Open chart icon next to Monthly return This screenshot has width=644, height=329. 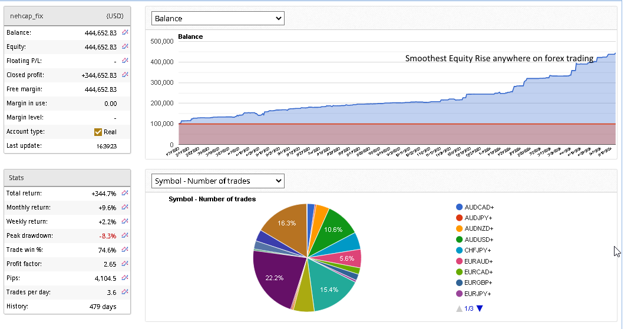(x=125, y=207)
